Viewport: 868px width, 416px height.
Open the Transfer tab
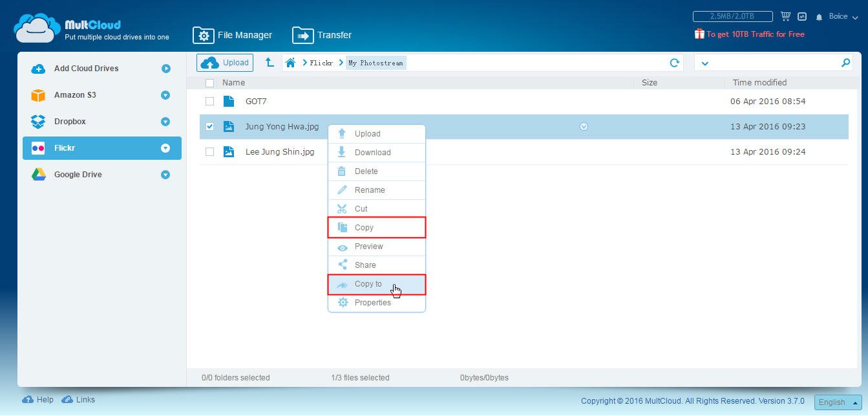coord(322,35)
